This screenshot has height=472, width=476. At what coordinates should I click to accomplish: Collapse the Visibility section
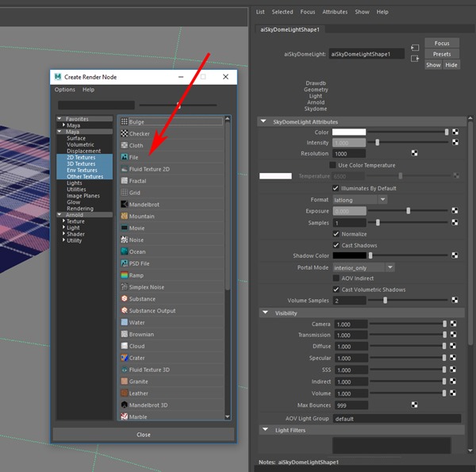(265, 313)
